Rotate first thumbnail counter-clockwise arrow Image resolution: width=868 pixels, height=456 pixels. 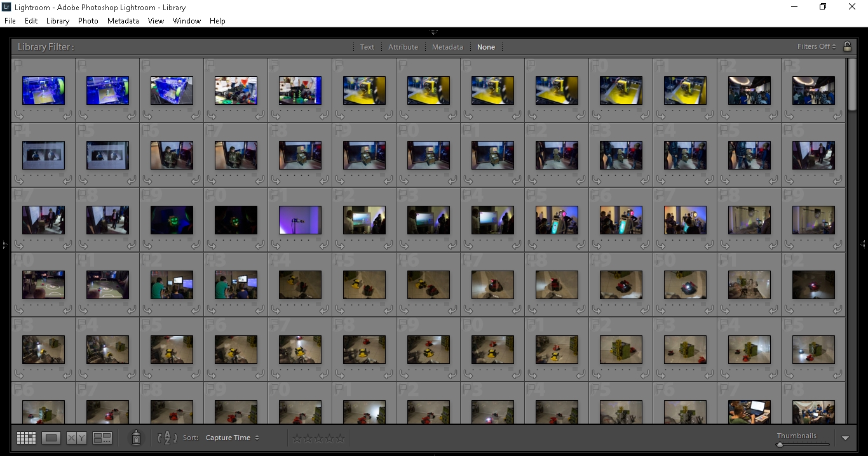pos(18,115)
